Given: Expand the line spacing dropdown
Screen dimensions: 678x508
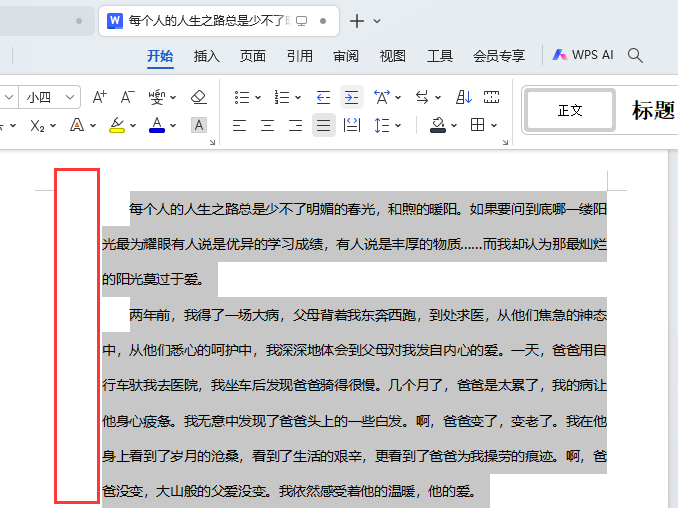Looking at the screenshot, I should tap(398, 126).
